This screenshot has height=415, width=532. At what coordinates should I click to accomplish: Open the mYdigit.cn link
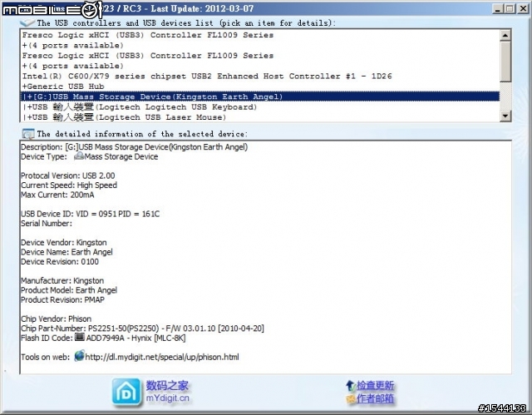(x=168, y=398)
